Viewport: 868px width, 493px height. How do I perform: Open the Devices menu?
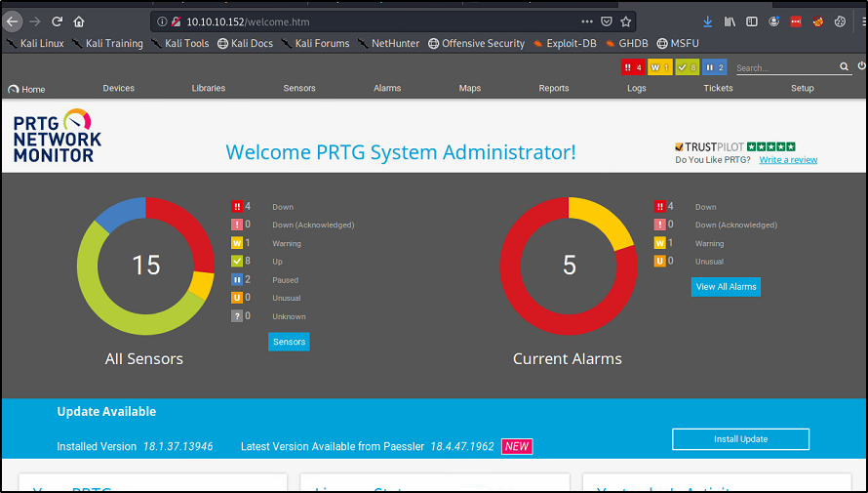point(118,88)
